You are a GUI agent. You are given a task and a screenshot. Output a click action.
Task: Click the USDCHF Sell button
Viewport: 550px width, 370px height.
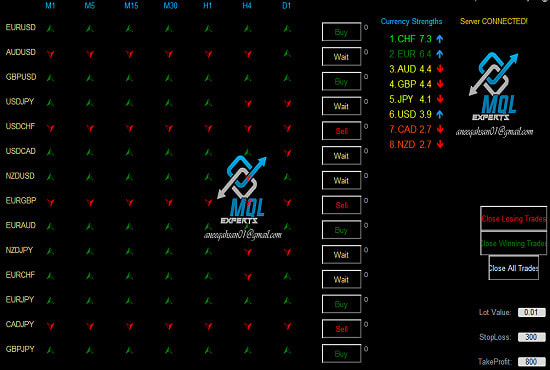(341, 131)
